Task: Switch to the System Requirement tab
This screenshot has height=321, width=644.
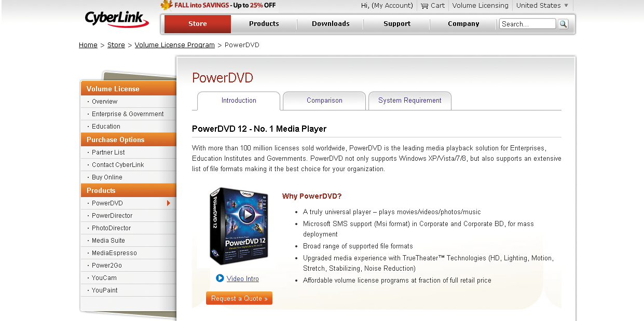Action: pos(409,101)
